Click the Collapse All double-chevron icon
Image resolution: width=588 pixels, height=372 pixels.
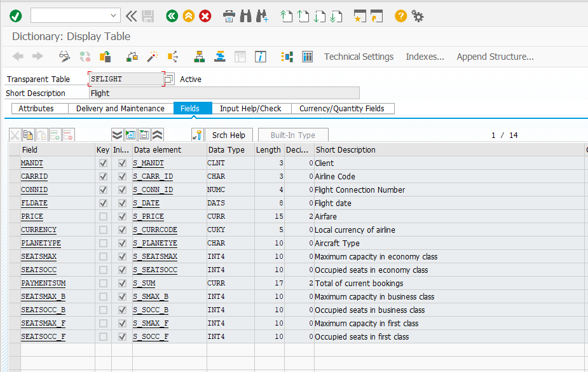coord(157,135)
